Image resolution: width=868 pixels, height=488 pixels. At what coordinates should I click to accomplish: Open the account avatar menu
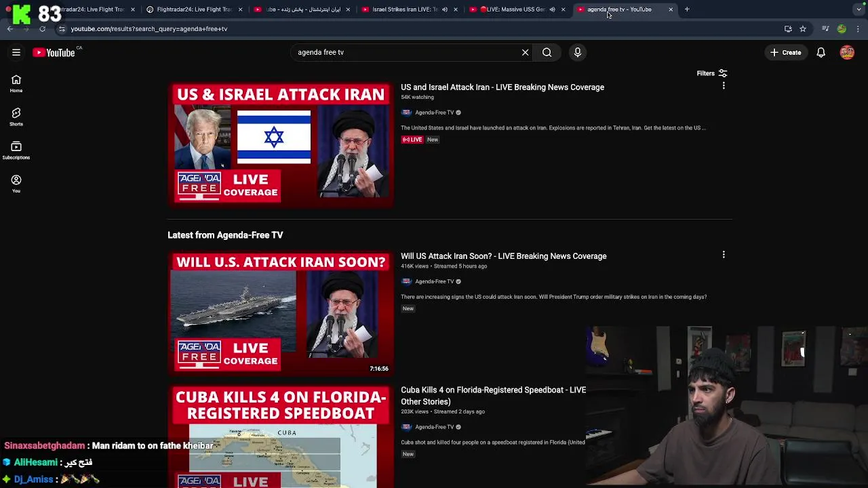[x=847, y=52]
